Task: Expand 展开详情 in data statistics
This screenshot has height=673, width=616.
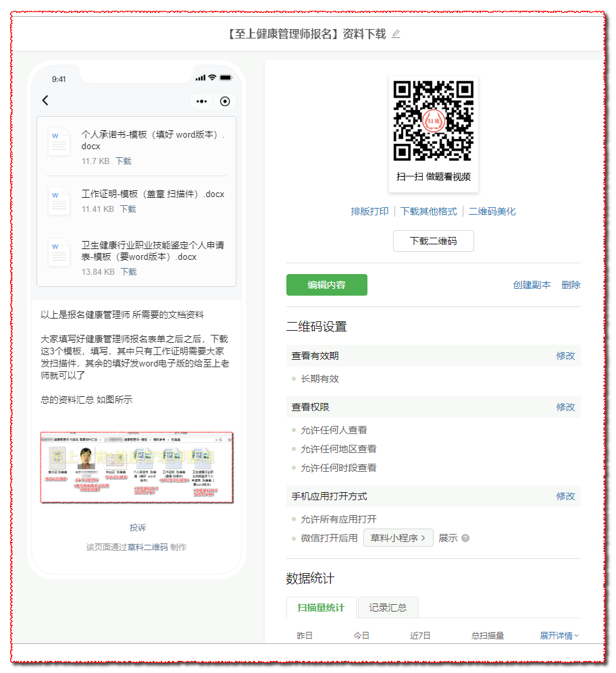Action: pyautogui.click(x=559, y=636)
